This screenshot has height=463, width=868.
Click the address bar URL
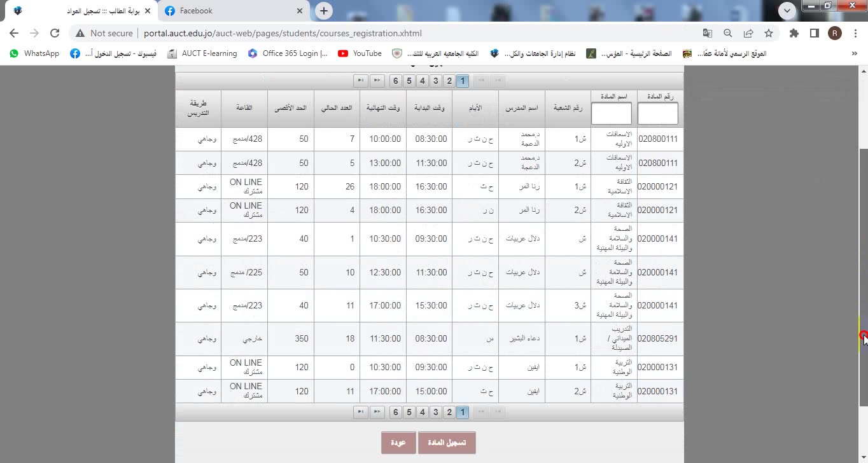click(x=283, y=33)
